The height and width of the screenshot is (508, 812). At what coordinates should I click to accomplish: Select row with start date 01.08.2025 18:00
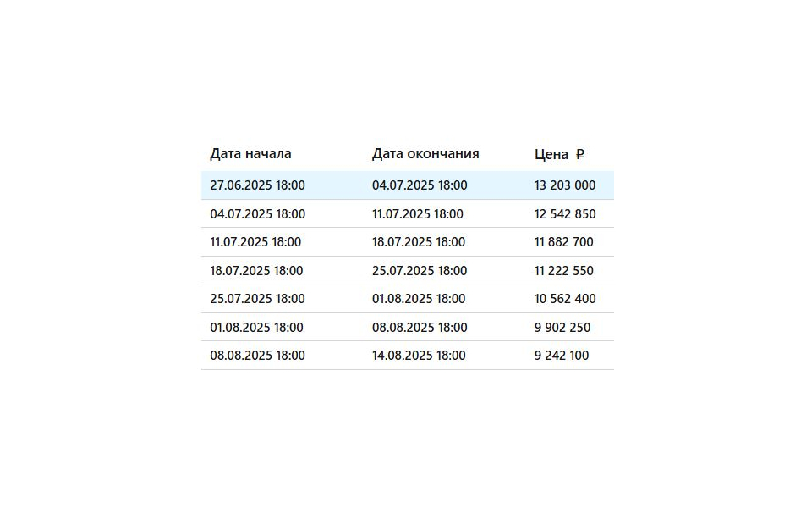408,327
